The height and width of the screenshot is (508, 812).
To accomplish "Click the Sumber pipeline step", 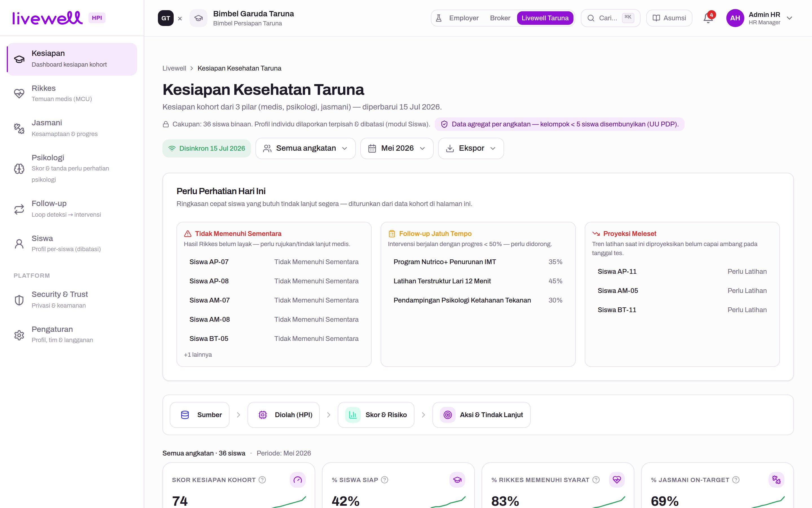I will click(x=200, y=415).
